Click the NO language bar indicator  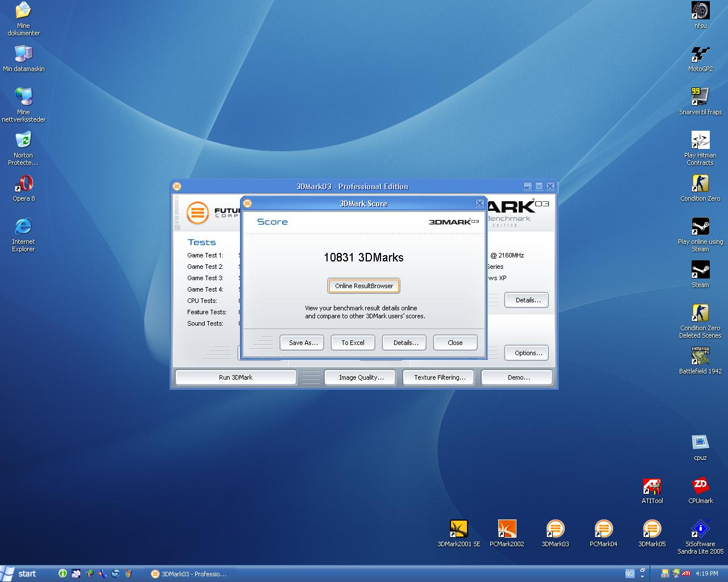click(x=629, y=573)
